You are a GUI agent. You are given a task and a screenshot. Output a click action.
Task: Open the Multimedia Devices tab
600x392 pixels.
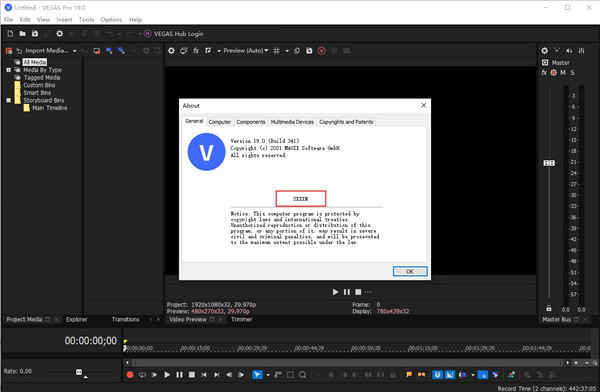pos(292,122)
